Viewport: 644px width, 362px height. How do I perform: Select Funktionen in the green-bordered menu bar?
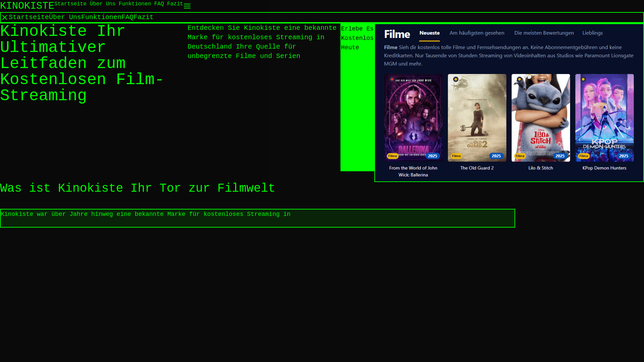pos(101,17)
